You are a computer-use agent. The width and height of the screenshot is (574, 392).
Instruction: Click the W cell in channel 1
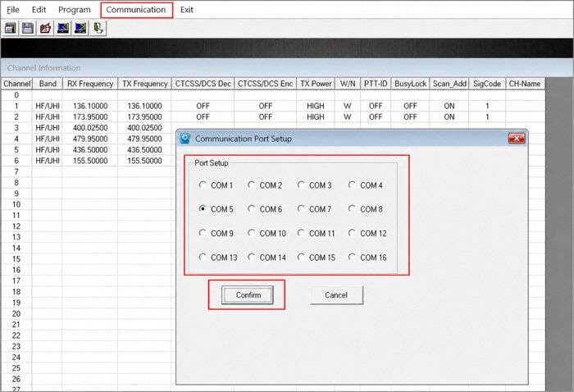click(x=348, y=106)
